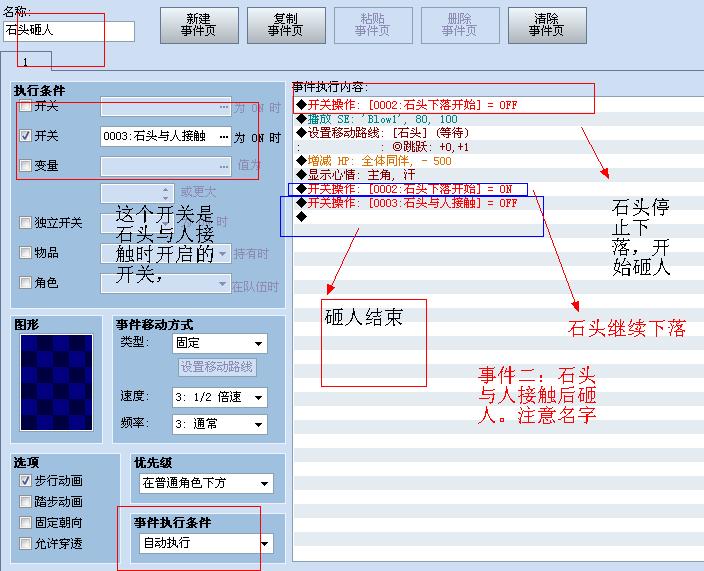
Task: Enable the 物品 condition checkbox
Action: pyautogui.click(x=26, y=253)
